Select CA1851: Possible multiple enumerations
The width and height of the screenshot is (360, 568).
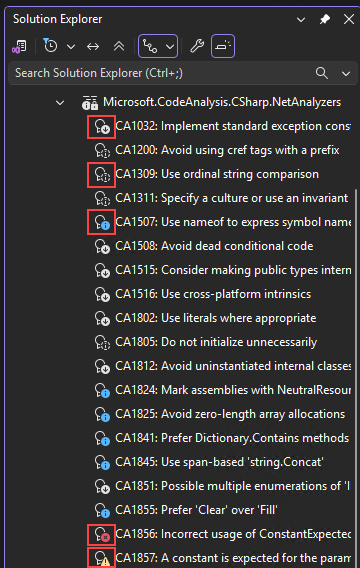point(233,485)
